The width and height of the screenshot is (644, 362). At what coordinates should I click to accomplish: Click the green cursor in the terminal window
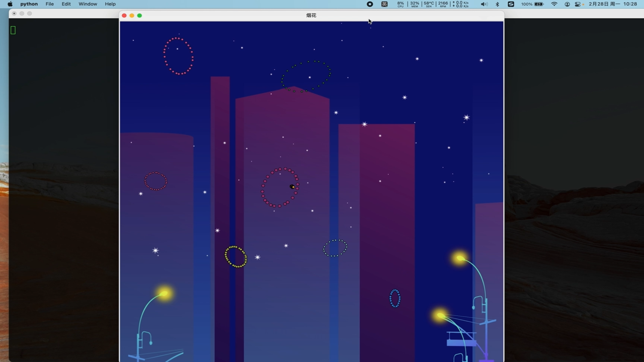(13, 30)
